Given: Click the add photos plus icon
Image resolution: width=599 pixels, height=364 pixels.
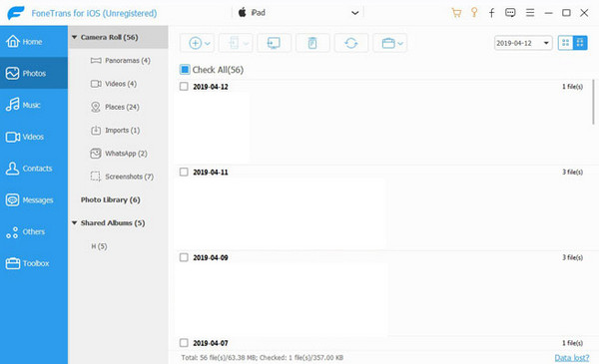Looking at the screenshot, I should point(196,43).
